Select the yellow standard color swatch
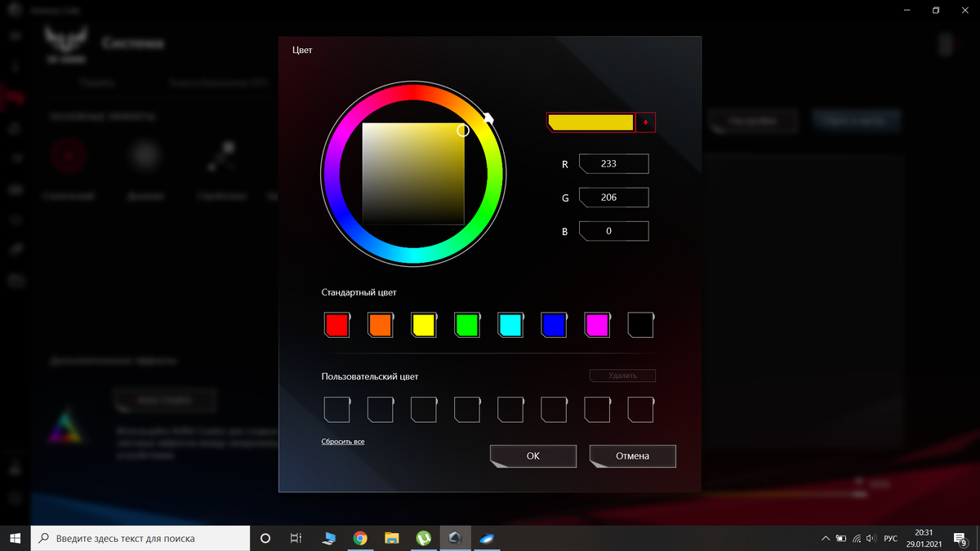Image resolution: width=980 pixels, height=551 pixels. point(424,325)
